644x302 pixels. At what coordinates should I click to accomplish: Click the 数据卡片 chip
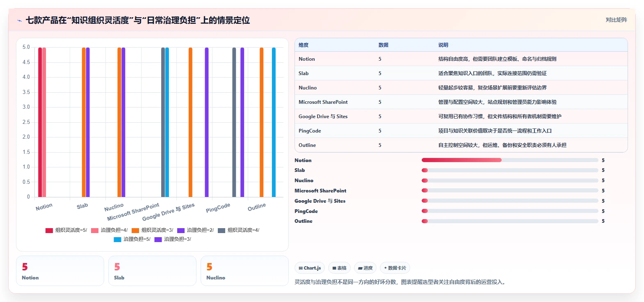[395, 268]
